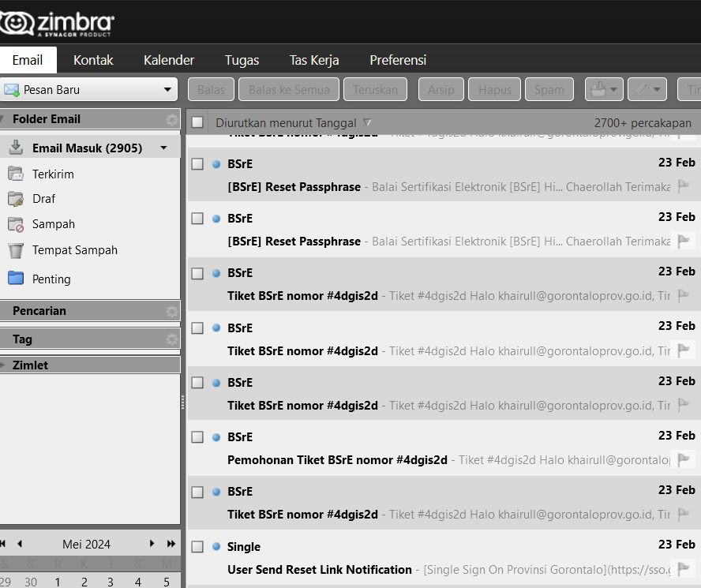The width and height of the screenshot is (701, 588).
Task: Click the Pencarian section title
Action: pos(39,311)
